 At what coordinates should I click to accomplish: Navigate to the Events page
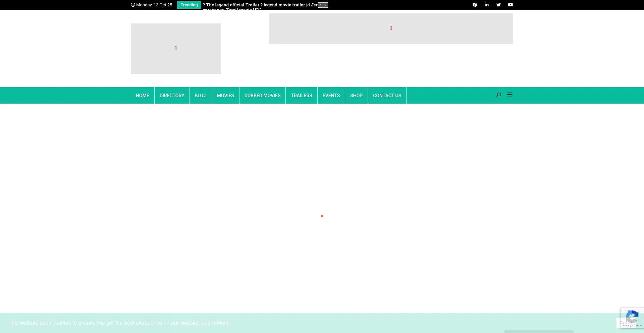click(331, 96)
